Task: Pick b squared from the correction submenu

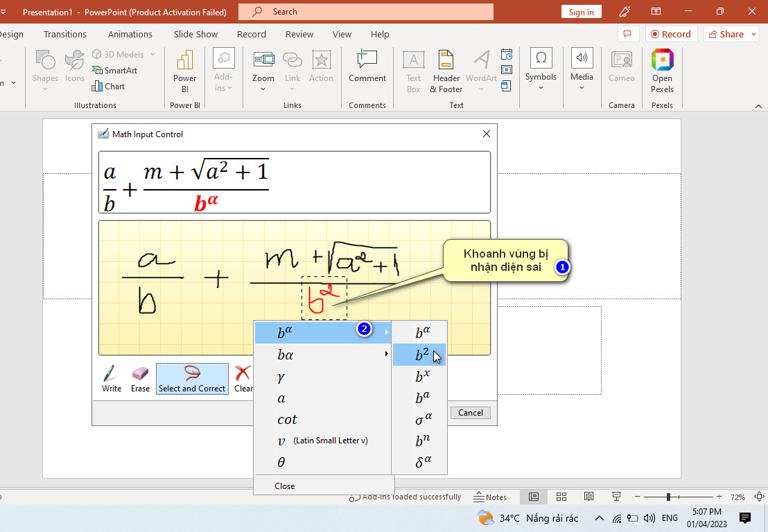Action: pos(420,355)
